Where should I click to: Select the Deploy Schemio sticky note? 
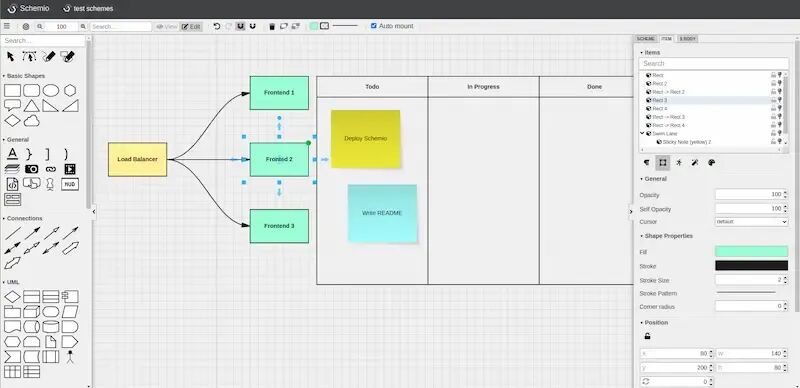(x=366, y=139)
